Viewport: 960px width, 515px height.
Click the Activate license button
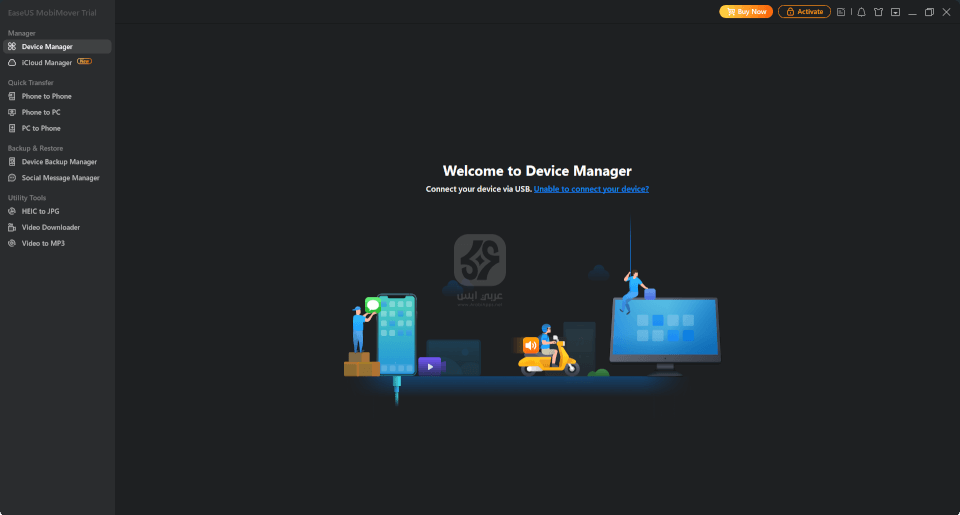point(804,12)
